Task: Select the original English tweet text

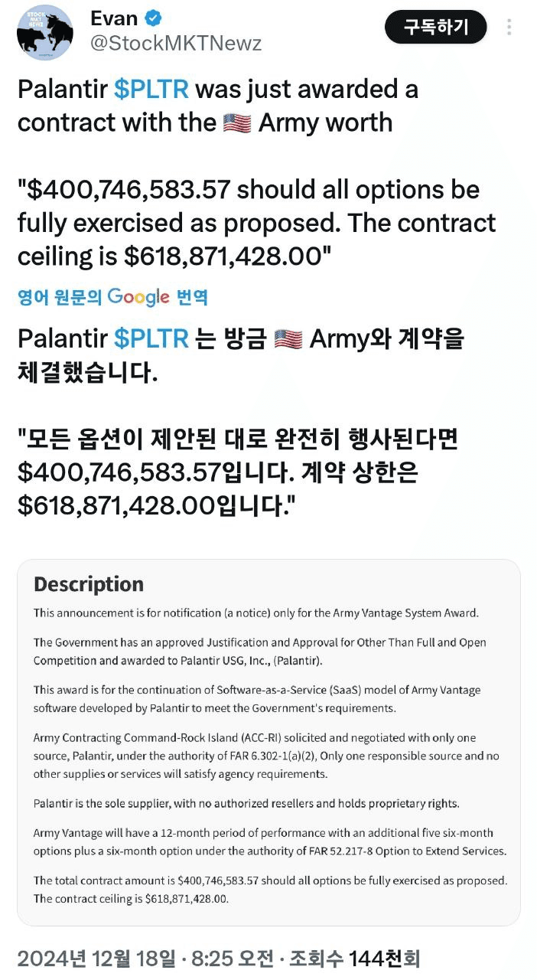Action: point(257,173)
